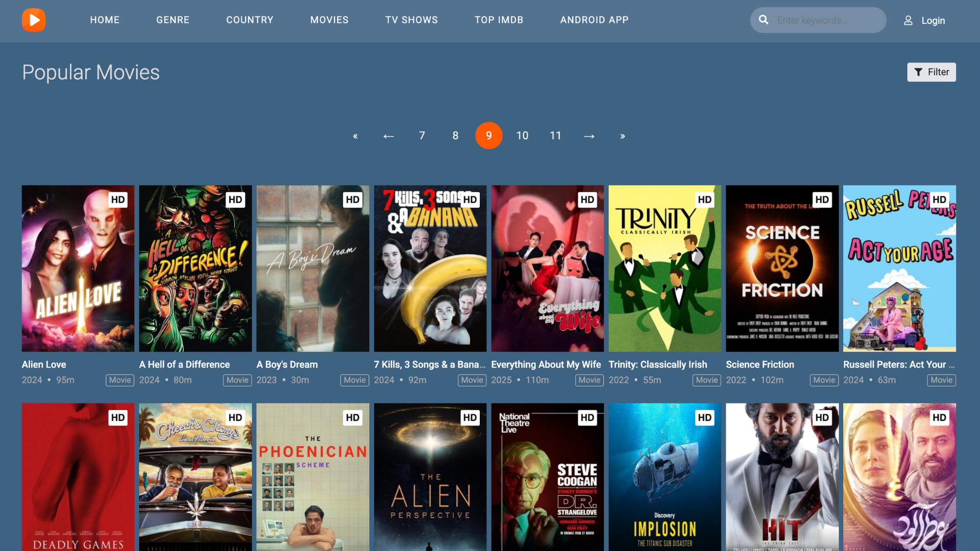This screenshot has height=551, width=980.
Task: Open Trinity: Classically Irish title link
Action: click(x=657, y=364)
